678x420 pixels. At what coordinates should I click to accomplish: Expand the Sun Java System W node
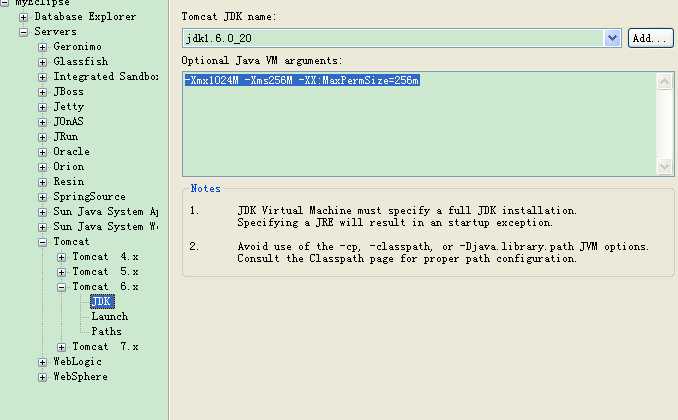42,227
